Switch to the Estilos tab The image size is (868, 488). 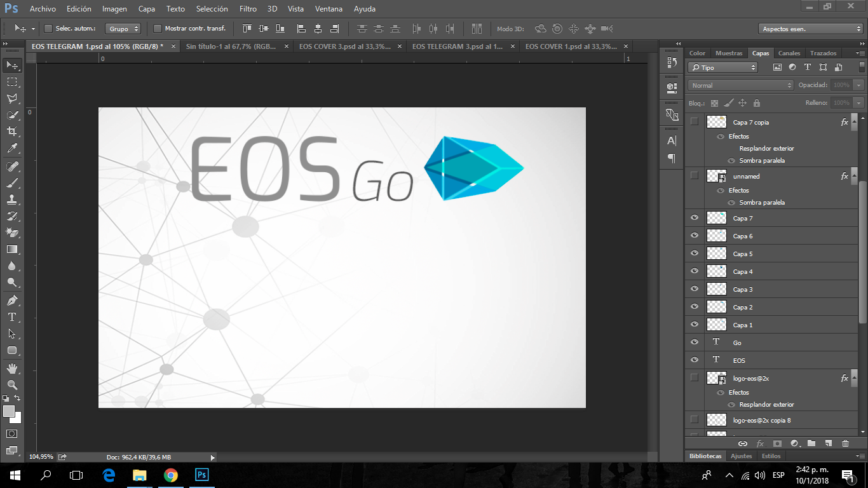771,456
